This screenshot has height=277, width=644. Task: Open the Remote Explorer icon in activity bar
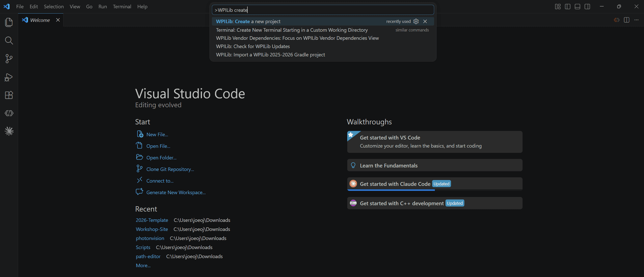[9, 113]
